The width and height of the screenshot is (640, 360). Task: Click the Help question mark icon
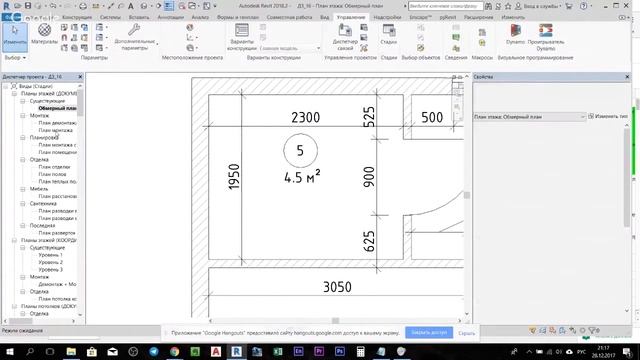(584, 6)
